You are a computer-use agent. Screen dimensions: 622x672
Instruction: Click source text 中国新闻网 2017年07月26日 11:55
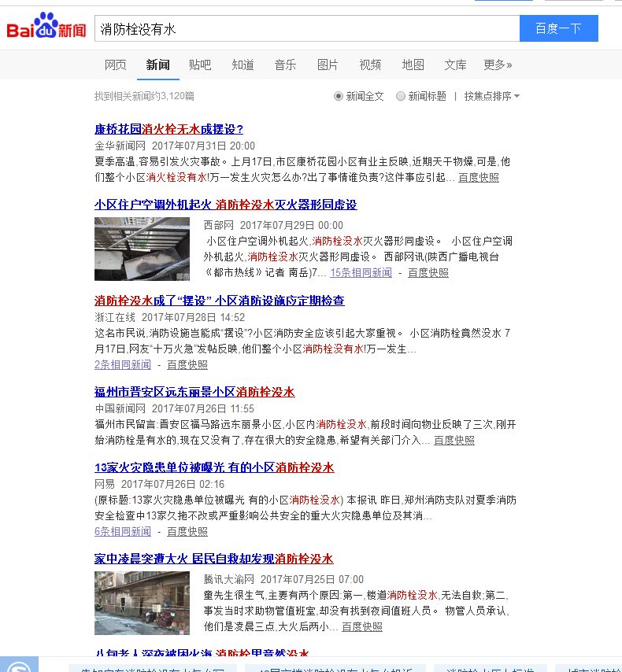coord(174,409)
